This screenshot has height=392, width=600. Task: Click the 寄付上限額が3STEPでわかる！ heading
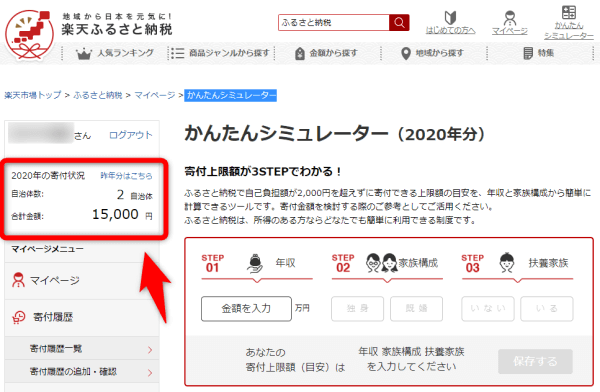[x=263, y=172]
